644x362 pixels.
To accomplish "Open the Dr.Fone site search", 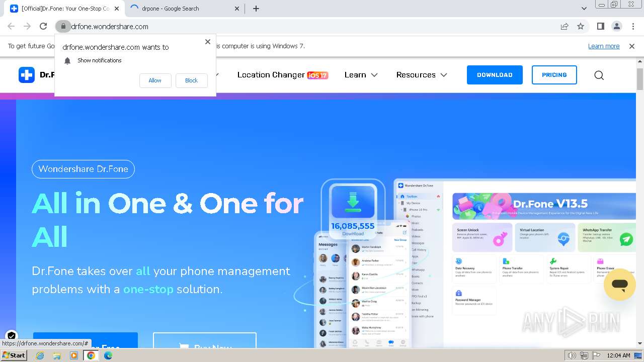I will tap(599, 75).
